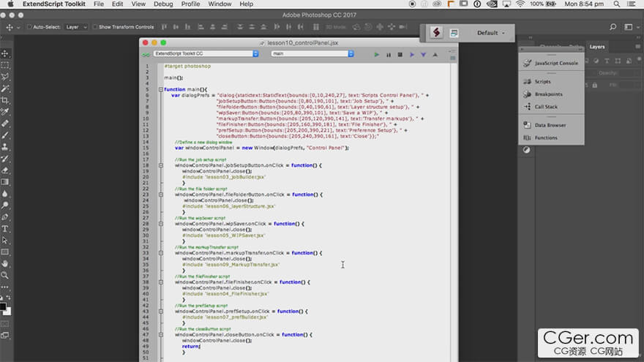Open the Default workspace dropdown
Viewport: 644px width, 362px height.
tap(491, 33)
